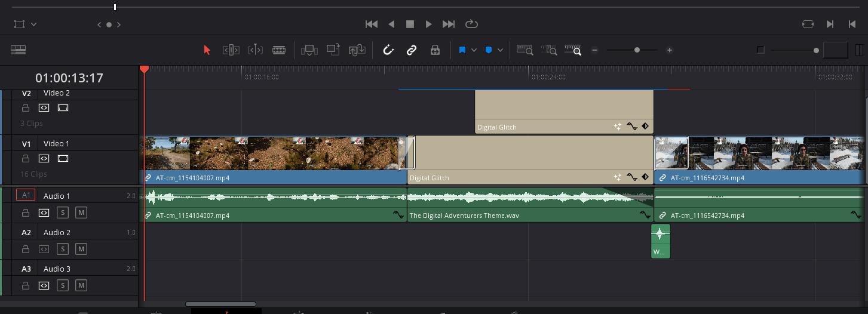
Task: Open curve editor icon on V1 Digital Glitch
Action: (x=631, y=177)
